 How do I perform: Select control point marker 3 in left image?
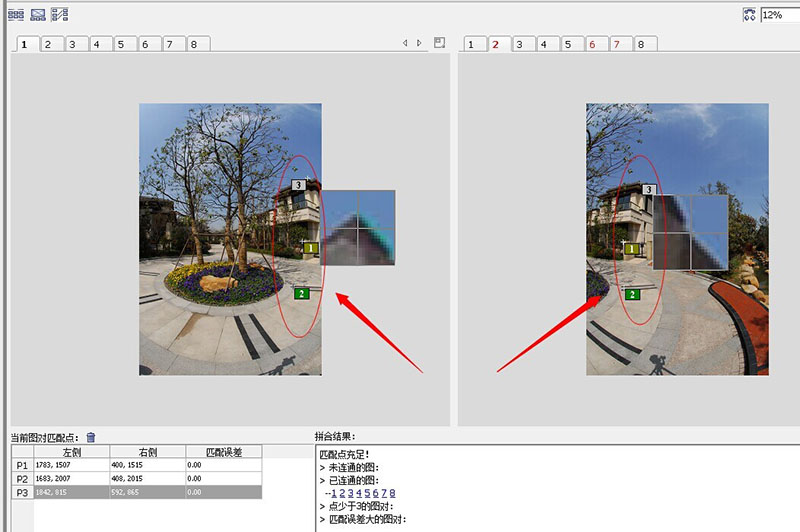[298, 186]
